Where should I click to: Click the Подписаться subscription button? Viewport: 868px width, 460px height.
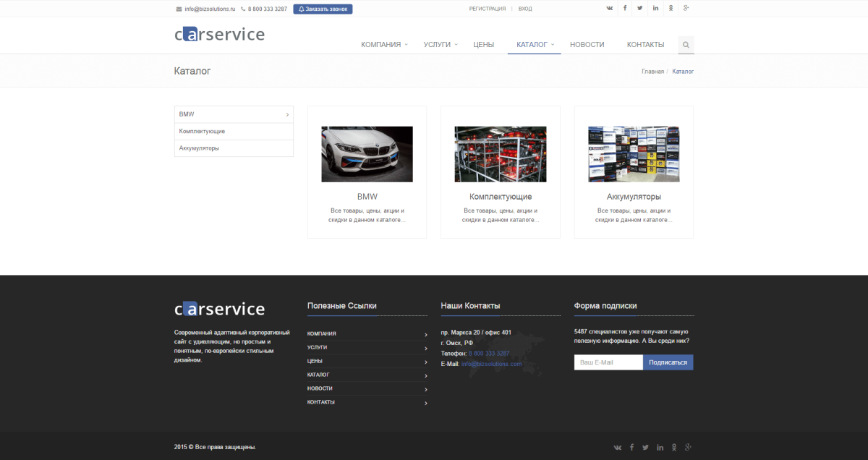click(x=668, y=362)
